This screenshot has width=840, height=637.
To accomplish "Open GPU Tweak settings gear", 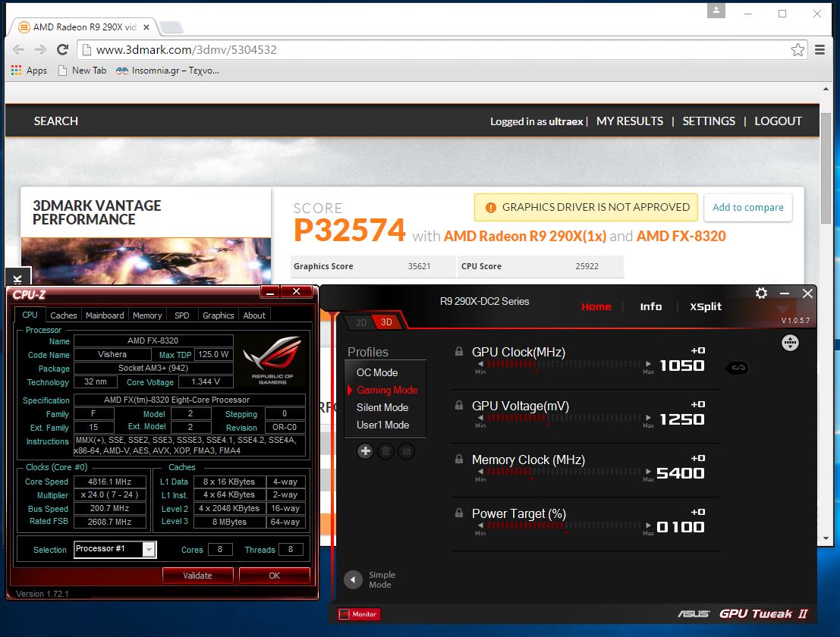I will (761, 293).
